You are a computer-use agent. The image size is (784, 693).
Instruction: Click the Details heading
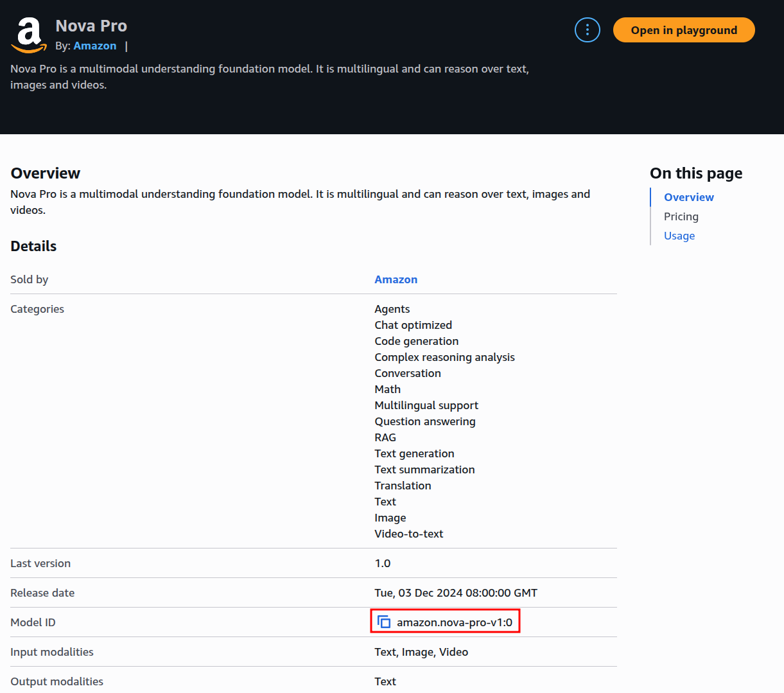tap(33, 246)
